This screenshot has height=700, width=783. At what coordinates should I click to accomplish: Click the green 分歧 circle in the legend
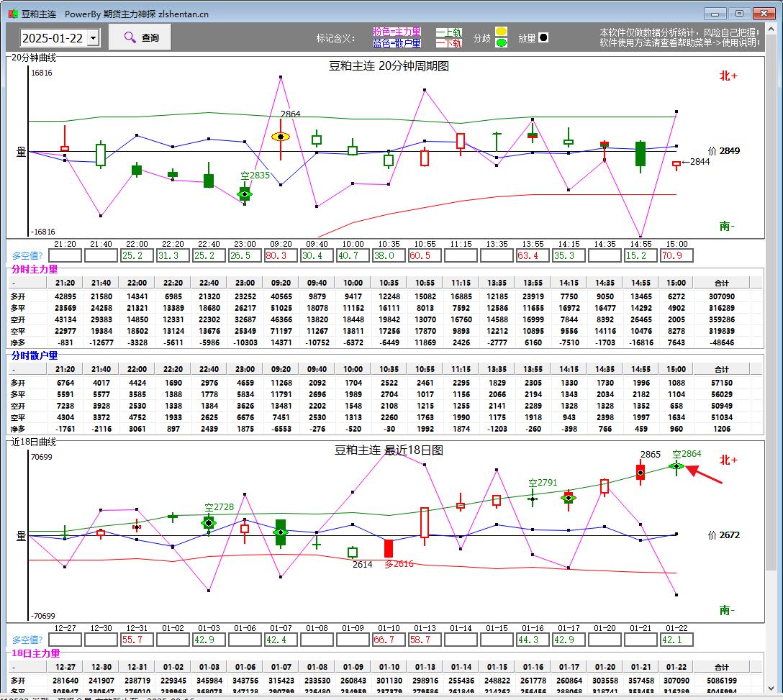pyautogui.click(x=501, y=42)
